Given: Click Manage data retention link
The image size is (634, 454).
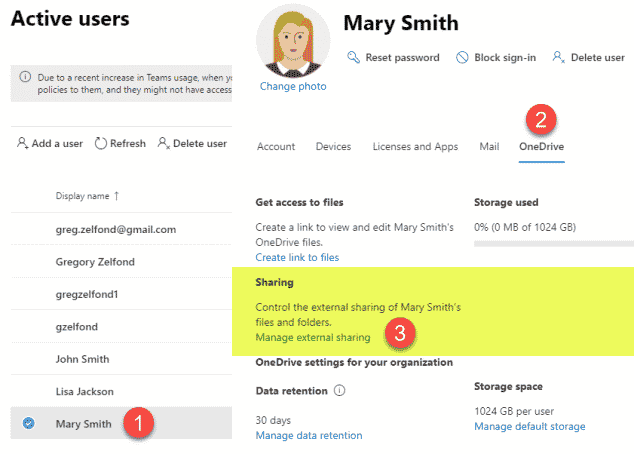Looking at the screenshot, I should coord(309,435).
